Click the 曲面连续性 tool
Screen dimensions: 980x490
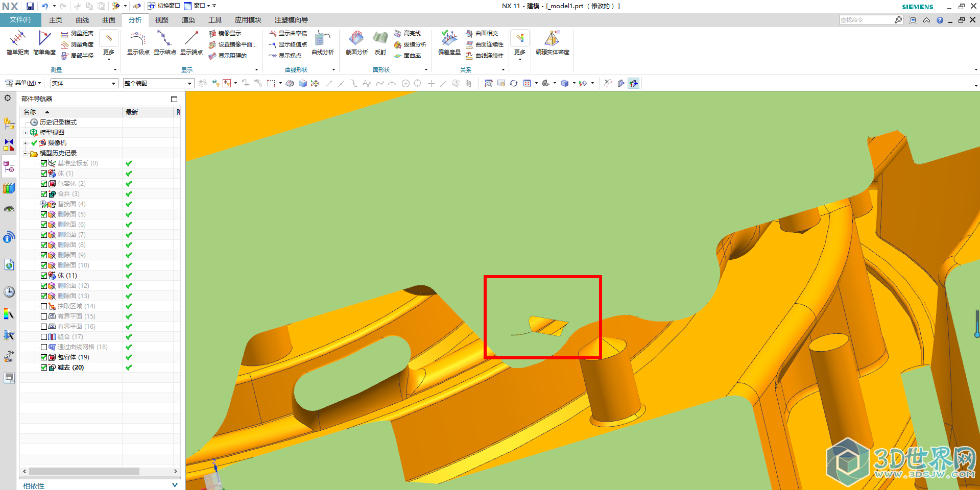pos(485,44)
